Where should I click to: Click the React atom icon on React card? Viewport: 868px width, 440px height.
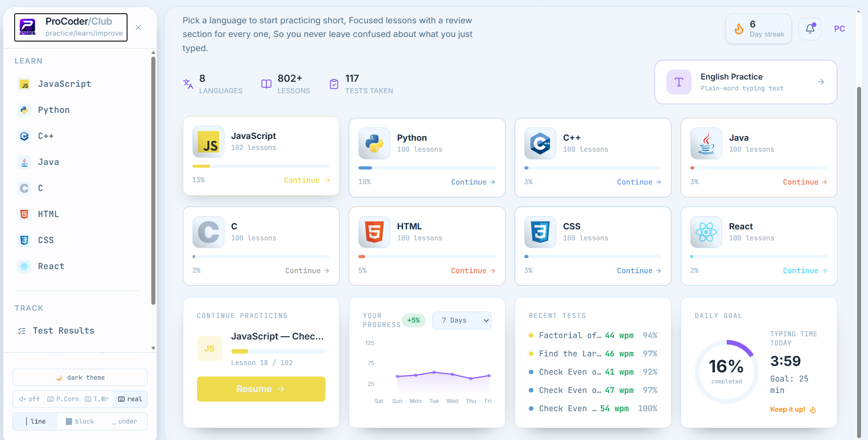pyautogui.click(x=706, y=232)
